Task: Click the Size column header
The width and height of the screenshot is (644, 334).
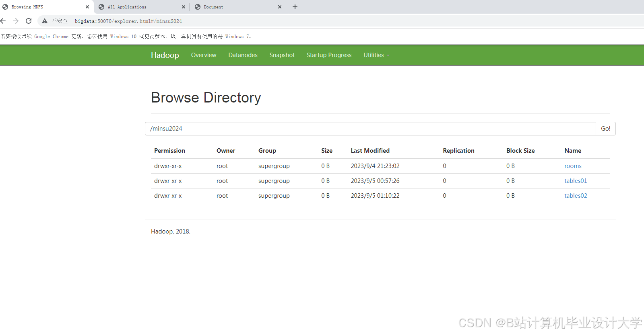Action: coord(327,151)
